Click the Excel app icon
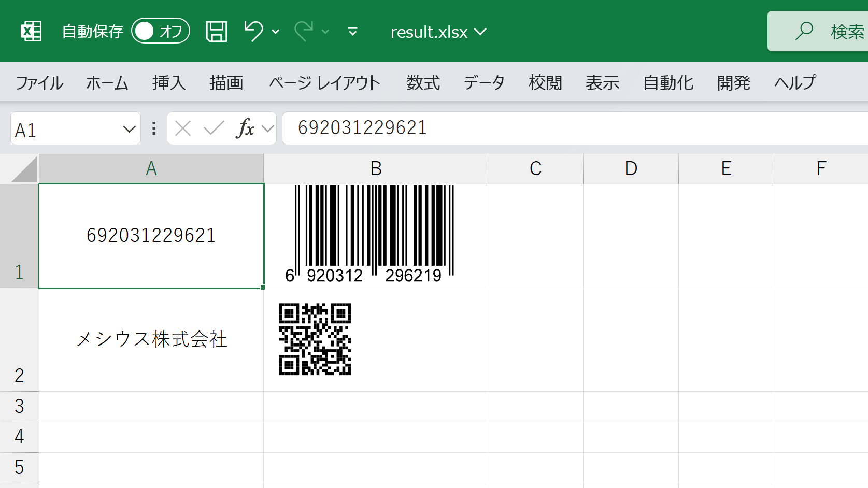 tap(31, 32)
